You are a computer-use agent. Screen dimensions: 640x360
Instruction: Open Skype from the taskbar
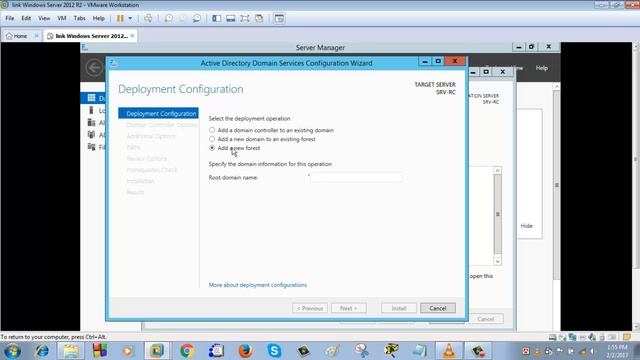[274, 351]
